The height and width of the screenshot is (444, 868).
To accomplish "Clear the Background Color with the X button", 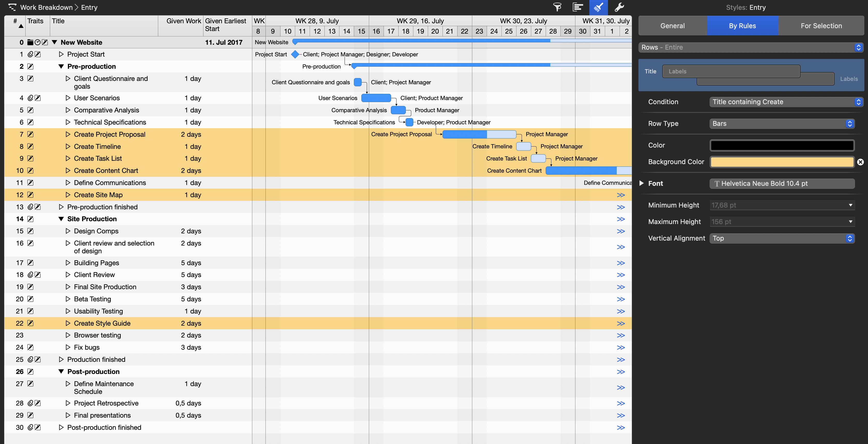I will (860, 162).
